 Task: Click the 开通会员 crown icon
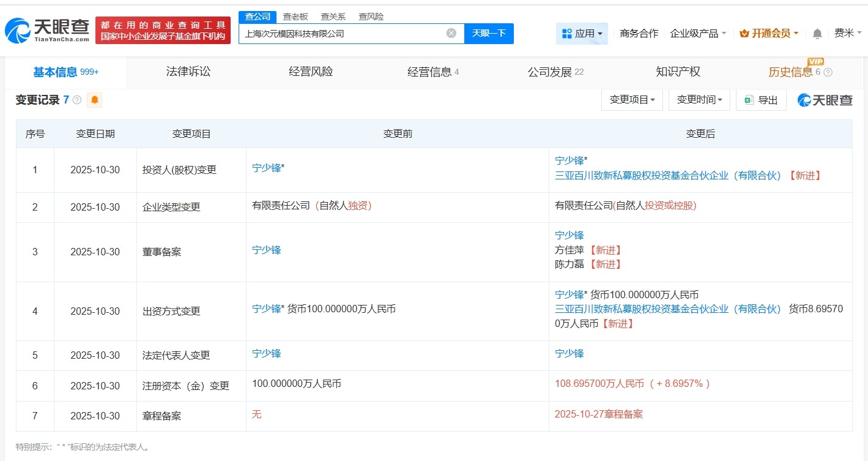tap(744, 34)
